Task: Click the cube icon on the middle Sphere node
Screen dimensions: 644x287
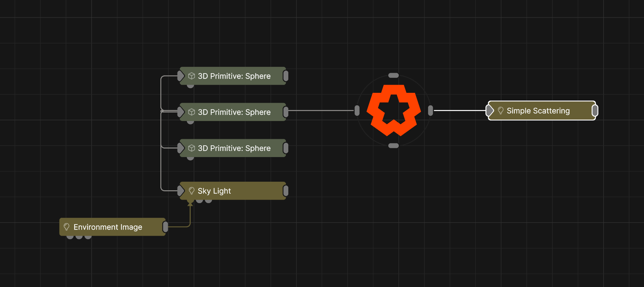Action: click(191, 112)
